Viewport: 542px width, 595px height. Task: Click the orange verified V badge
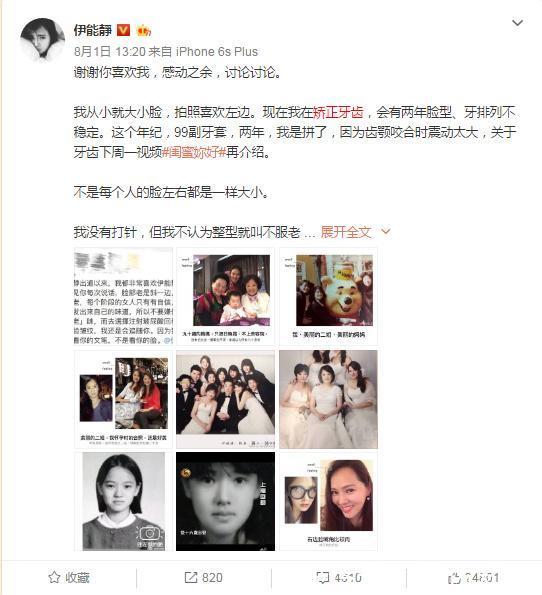pyautogui.click(x=123, y=30)
